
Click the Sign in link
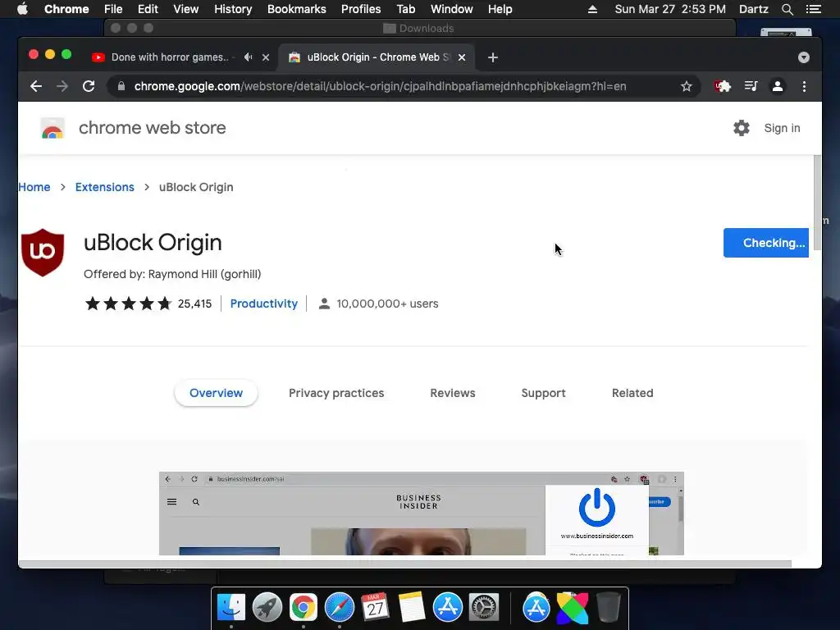point(782,128)
